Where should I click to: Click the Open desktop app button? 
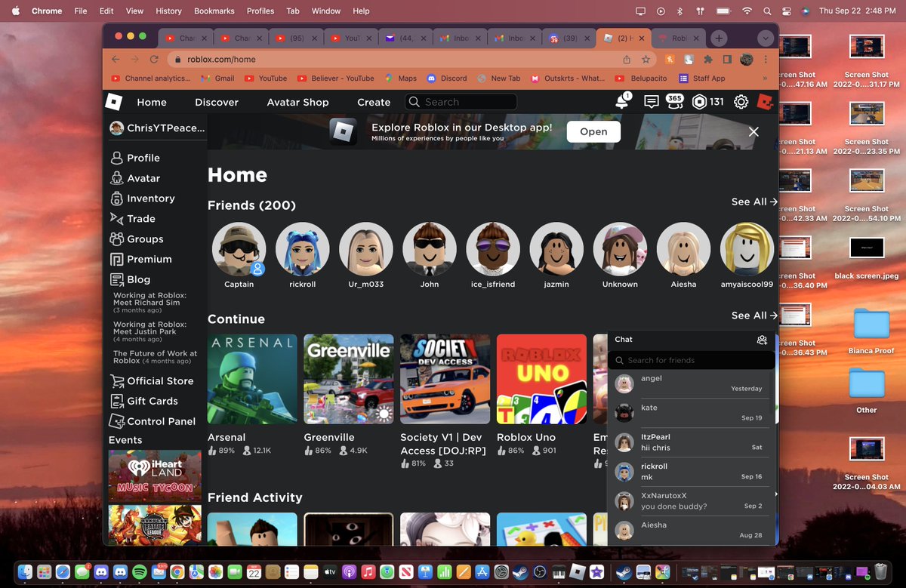click(593, 131)
